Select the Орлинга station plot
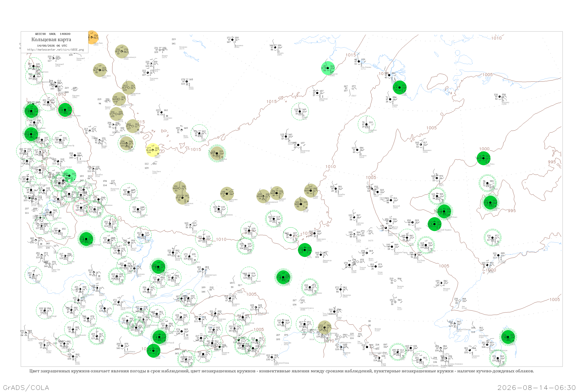 coord(173,252)
